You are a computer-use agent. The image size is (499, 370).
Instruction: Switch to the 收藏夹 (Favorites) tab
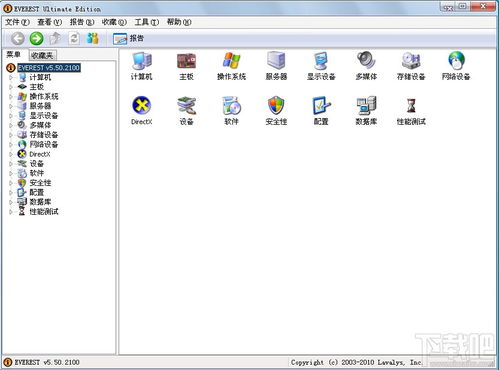coord(42,55)
